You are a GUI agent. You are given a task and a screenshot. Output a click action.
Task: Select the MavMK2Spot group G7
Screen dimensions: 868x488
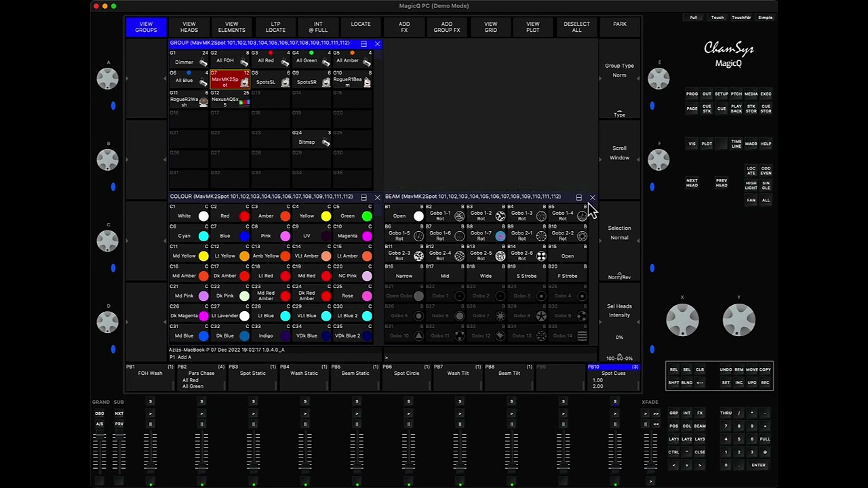click(x=230, y=79)
